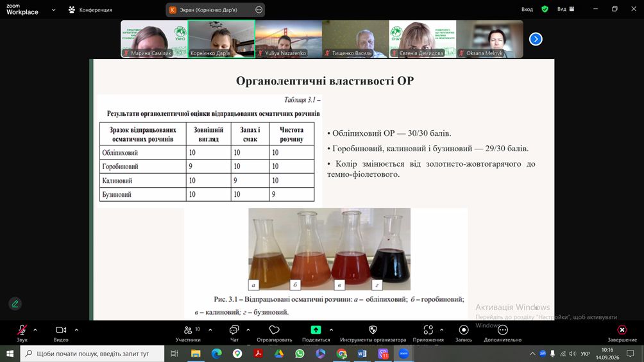Open the Вид view menu
This screenshot has height=362, width=644.
pos(566,9)
